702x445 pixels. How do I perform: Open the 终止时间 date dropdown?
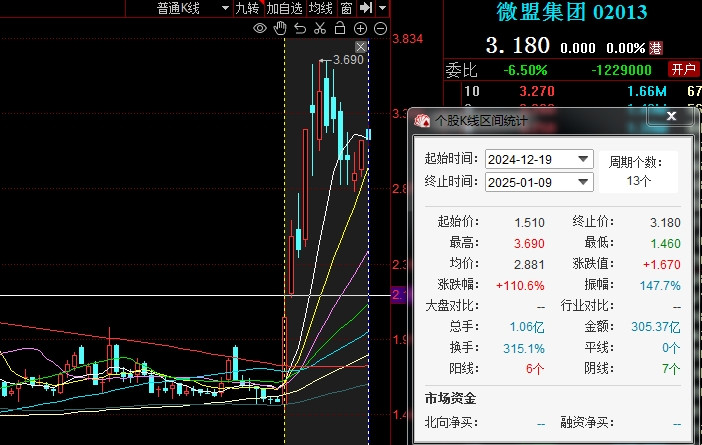[583, 182]
